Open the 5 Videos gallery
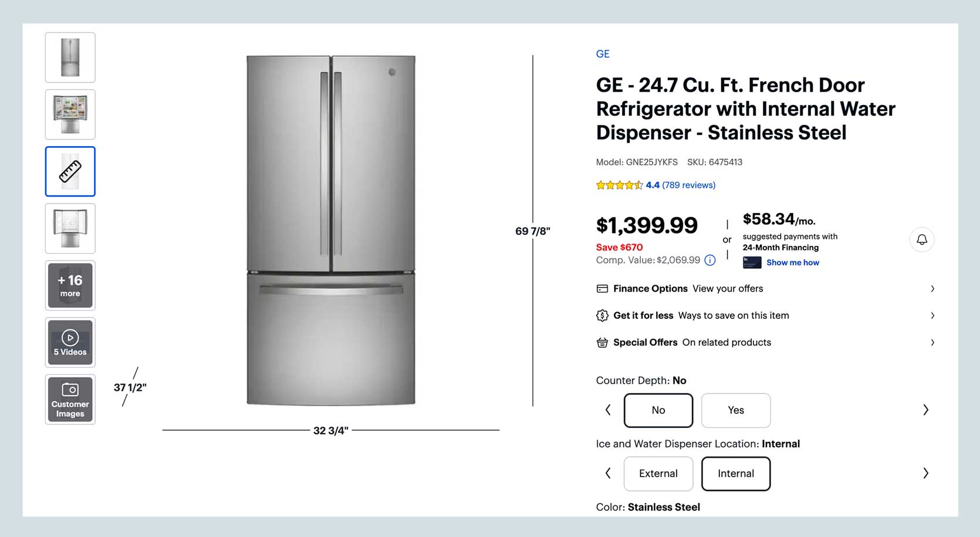 [x=70, y=343]
